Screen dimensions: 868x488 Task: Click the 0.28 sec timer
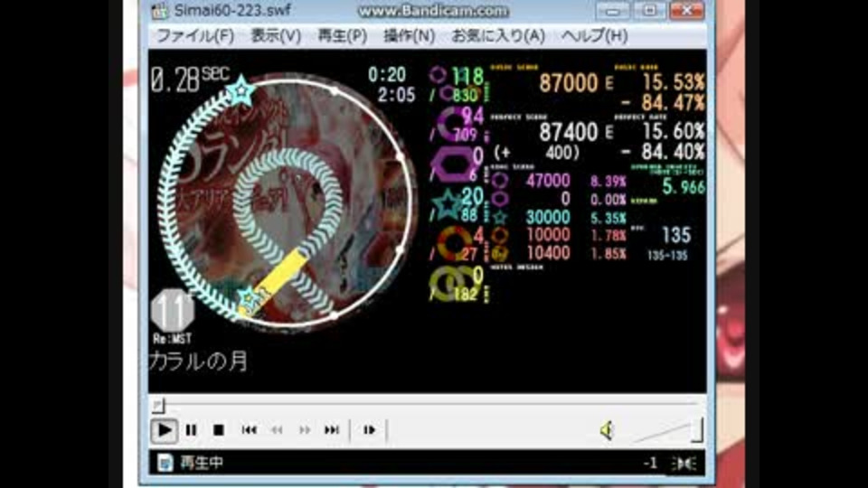click(x=189, y=80)
